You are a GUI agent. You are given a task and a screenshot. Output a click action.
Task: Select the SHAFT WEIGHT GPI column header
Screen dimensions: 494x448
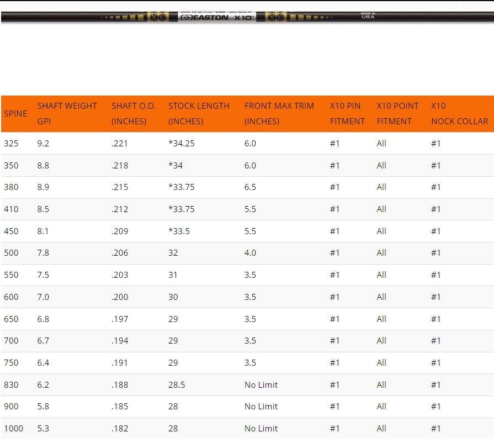[67, 113]
